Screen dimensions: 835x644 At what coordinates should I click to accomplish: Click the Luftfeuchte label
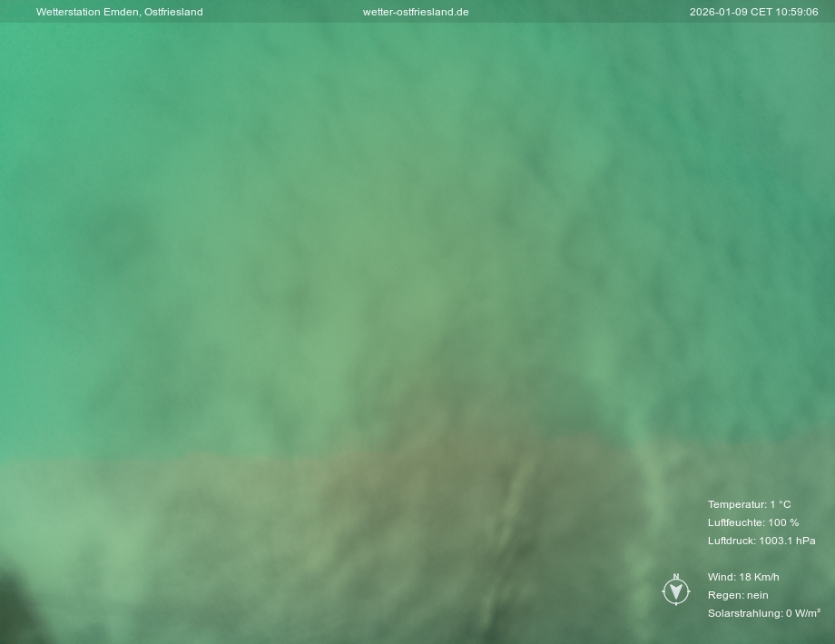click(x=735, y=522)
